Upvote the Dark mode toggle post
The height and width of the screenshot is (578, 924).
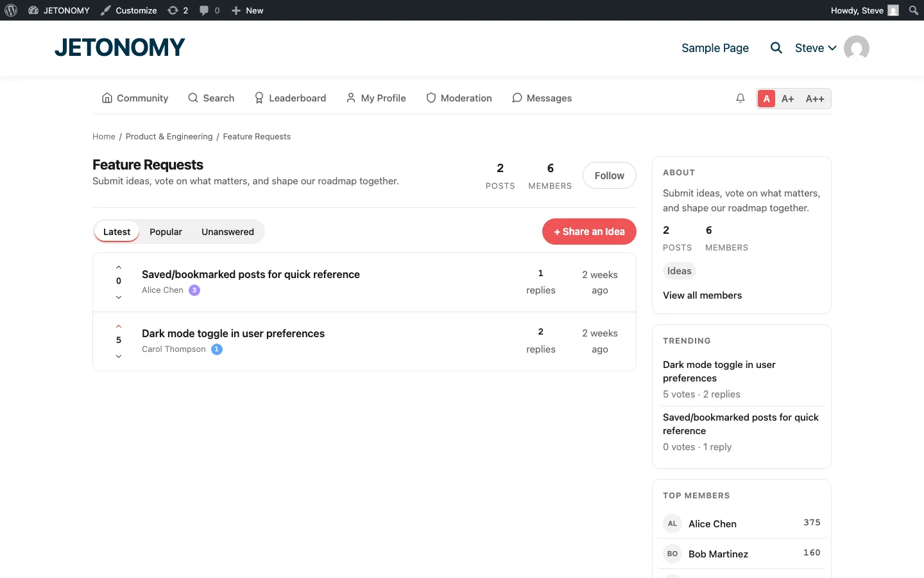(119, 326)
